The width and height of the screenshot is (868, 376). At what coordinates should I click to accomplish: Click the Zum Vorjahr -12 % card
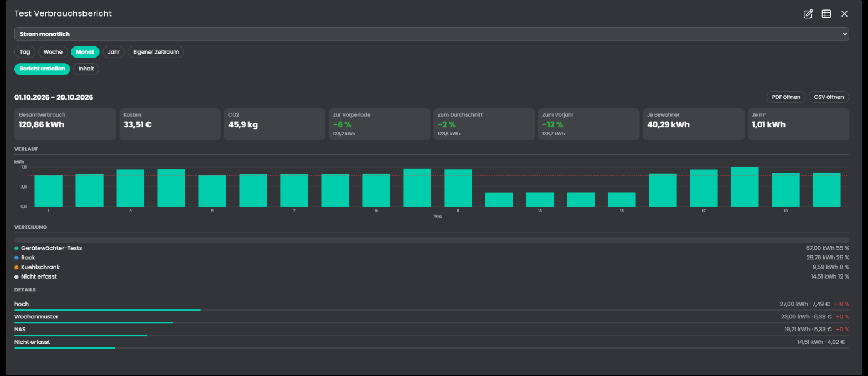click(589, 124)
